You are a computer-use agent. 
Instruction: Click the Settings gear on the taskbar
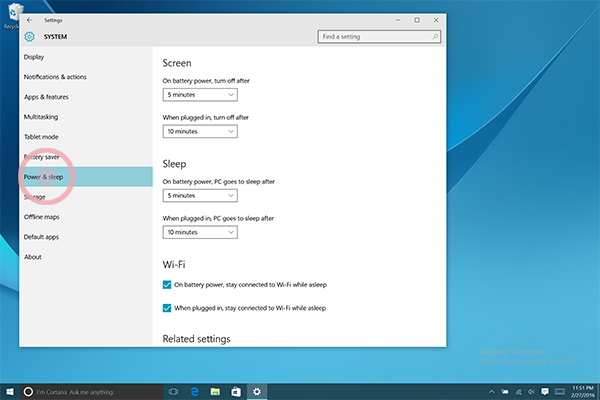pyautogui.click(x=257, y=392)
